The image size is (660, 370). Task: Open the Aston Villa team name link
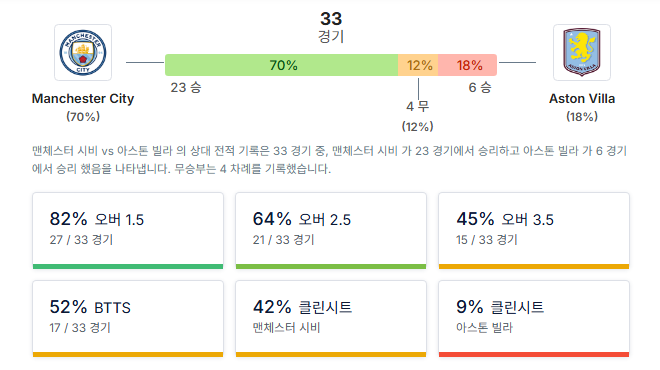click(582, 98)
